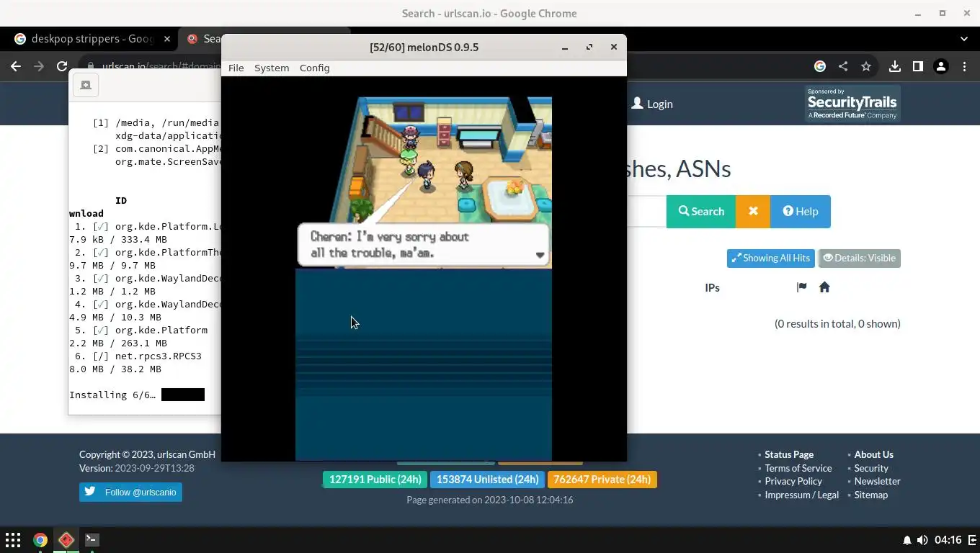Open notifications bell in system tray
Image resolution: width=980 pixels, height=553 pixels.
pos(906,540)
